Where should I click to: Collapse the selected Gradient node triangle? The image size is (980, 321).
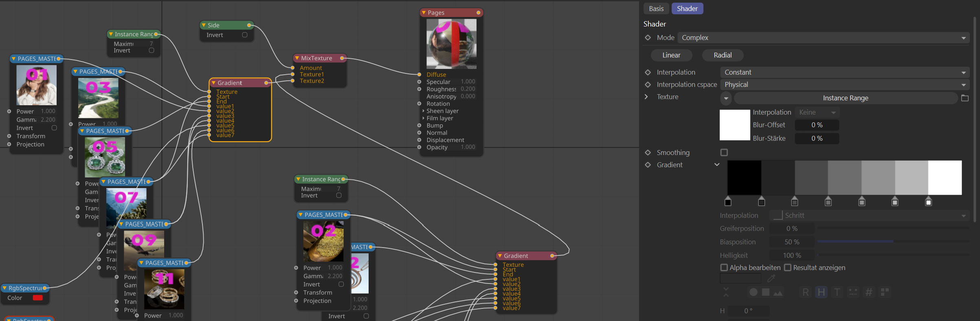coord(213,83)
